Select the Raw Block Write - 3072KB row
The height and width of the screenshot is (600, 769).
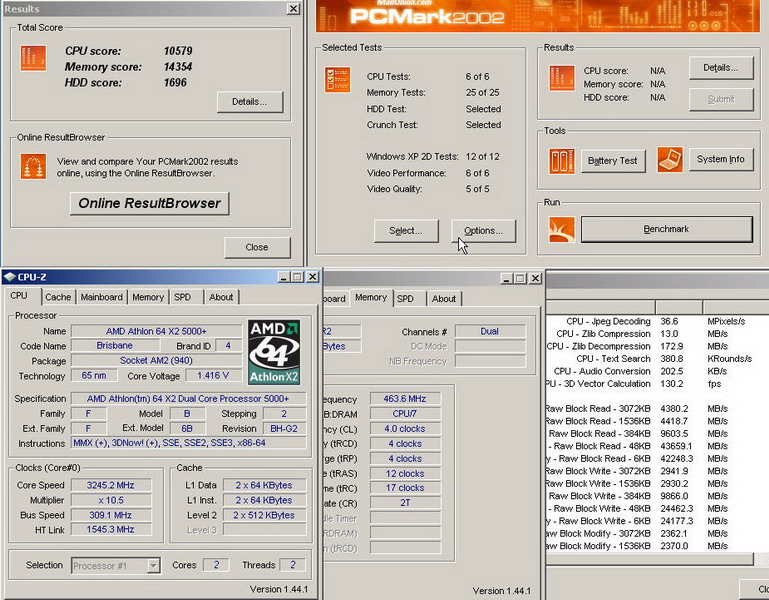[x=657, y=471]
